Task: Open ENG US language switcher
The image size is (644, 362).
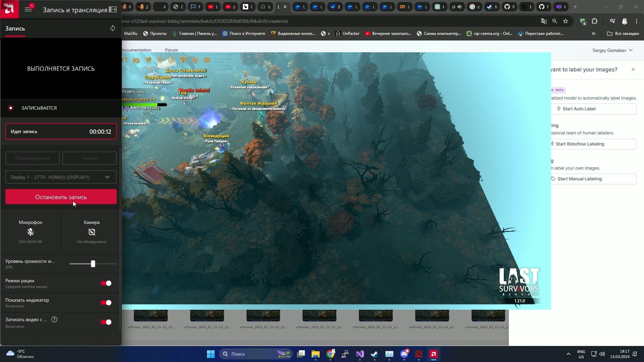Action: point(581,354)
